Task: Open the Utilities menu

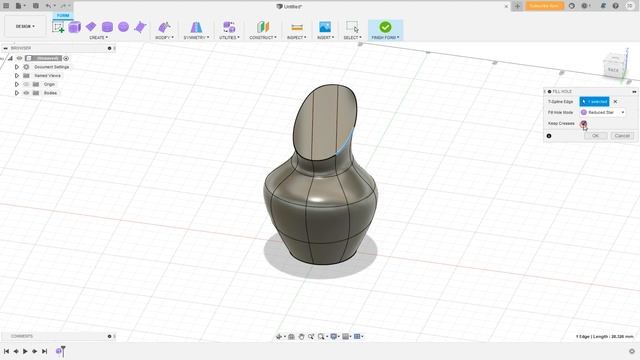Action: pyautogui.click(x=229, y=38)
